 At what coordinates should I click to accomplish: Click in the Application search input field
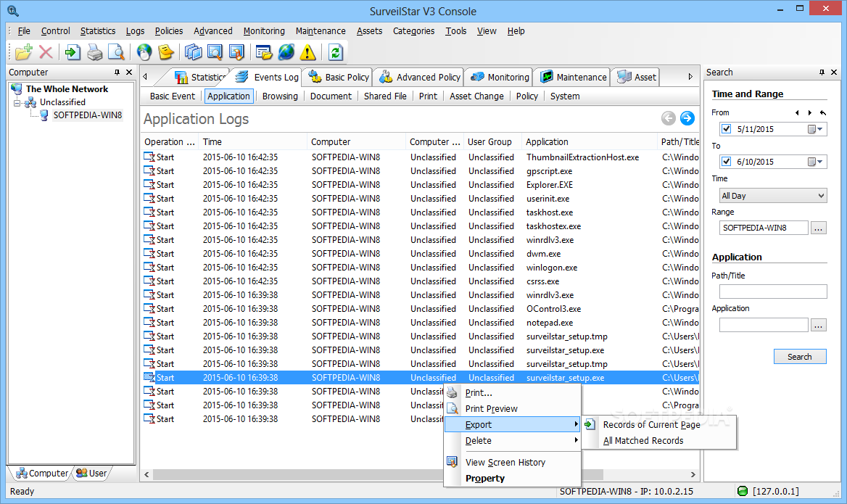(x=764, y=325)
